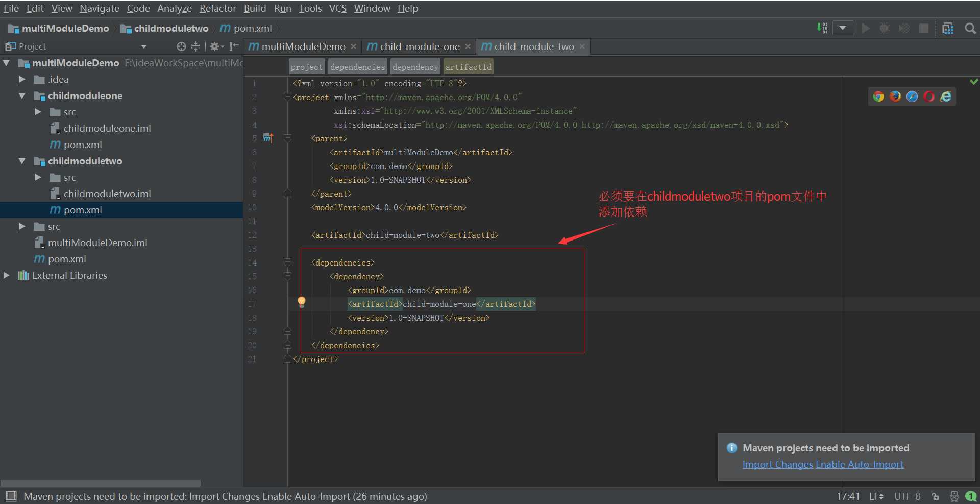Click the project XML breadcrumb
Screen dimensions: 980x504
[x=307, y=67]
